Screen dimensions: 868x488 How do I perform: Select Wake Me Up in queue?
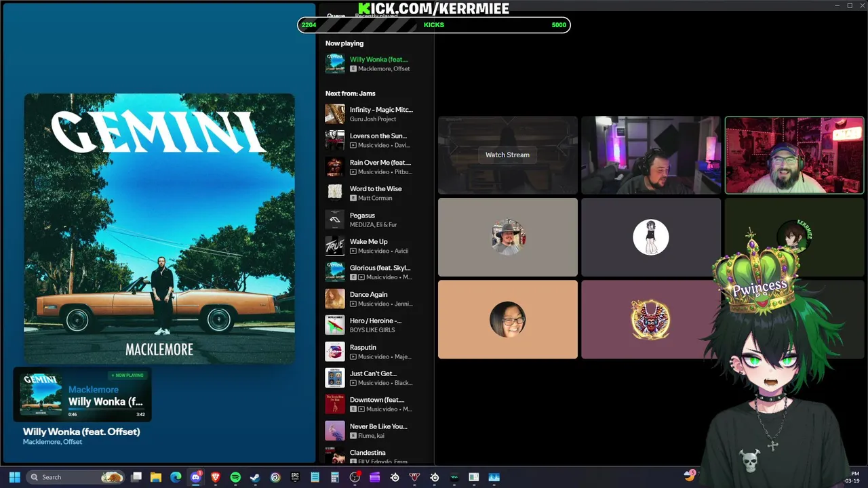[369, 242]
